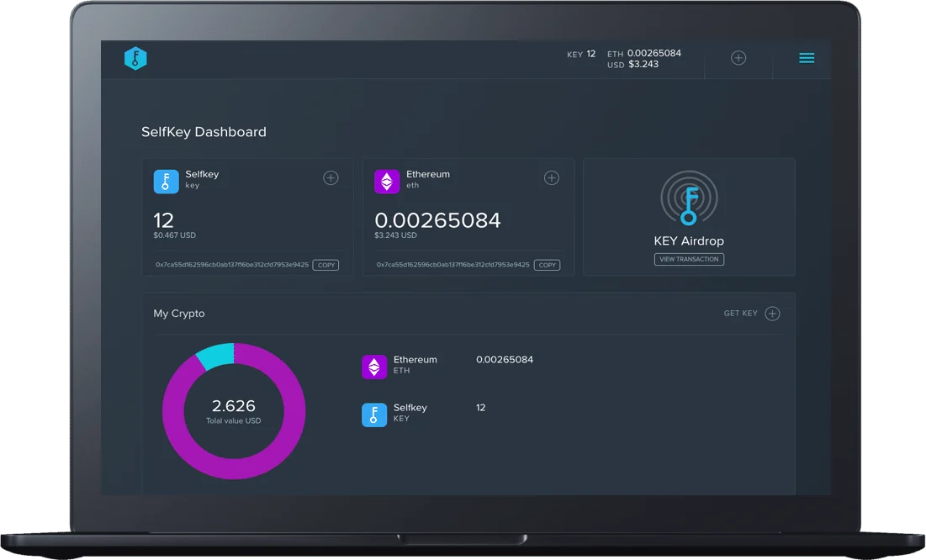Click the Selfkey icon in My Crypto list

point(373,413)
